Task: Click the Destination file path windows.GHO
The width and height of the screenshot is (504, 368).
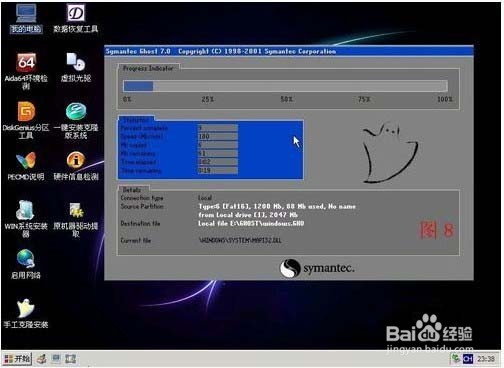Action: point(251,224)
